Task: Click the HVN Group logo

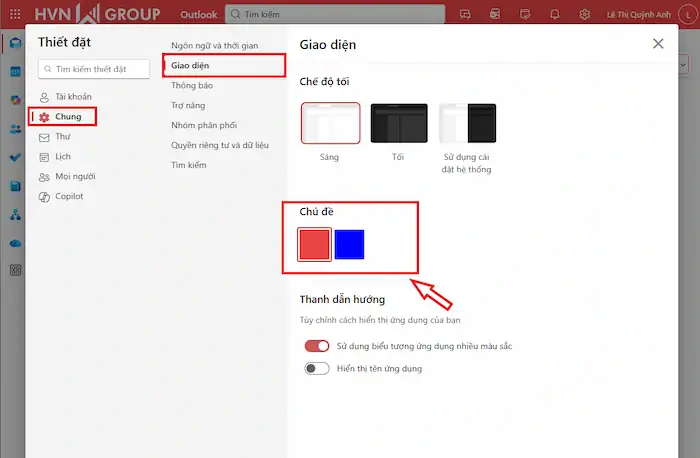Action: [x=97, y=14]
